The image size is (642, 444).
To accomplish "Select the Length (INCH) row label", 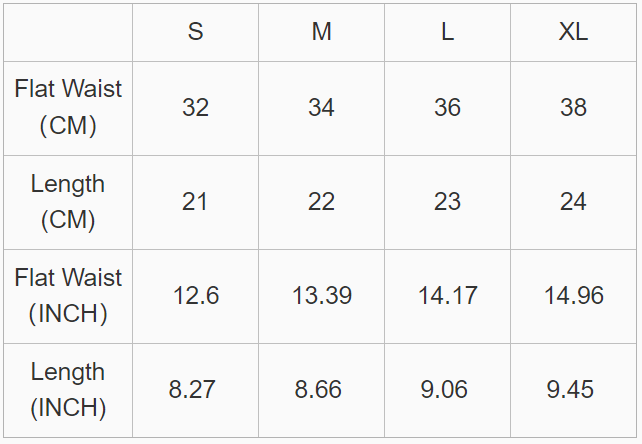I will tap(68, 390).
